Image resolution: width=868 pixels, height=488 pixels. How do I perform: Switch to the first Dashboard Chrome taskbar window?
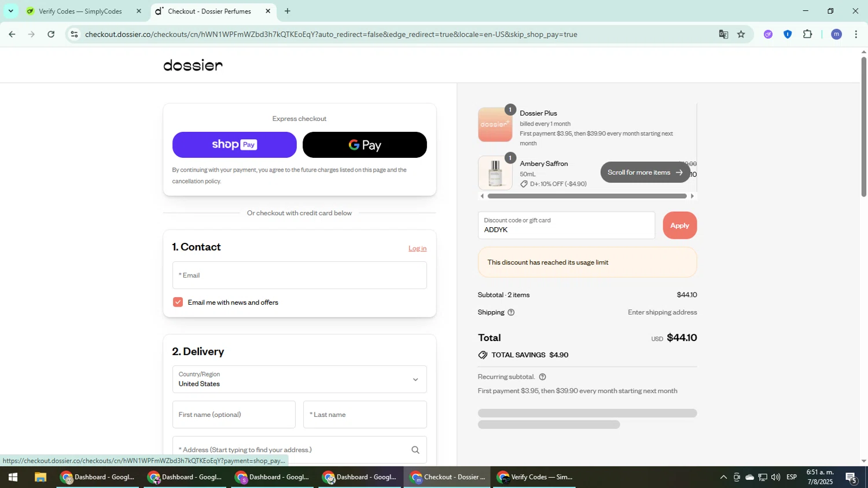click(97, 477)
